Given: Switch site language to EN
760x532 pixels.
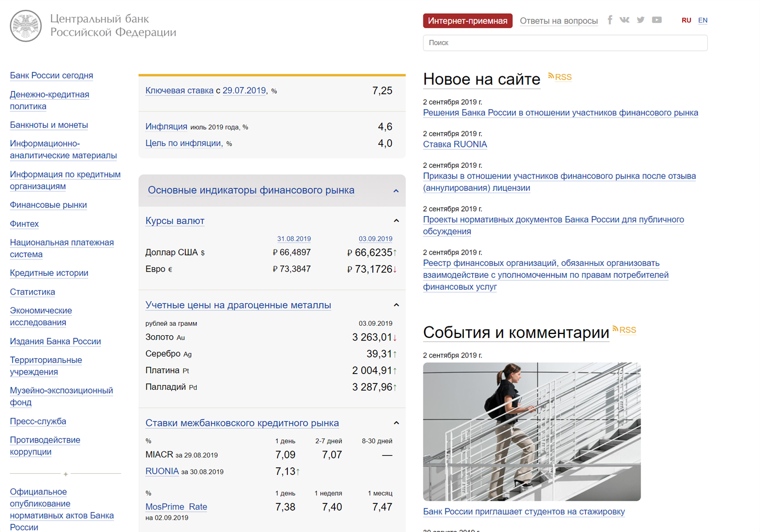Looking at the screenshot, I should [x=702, y=20].
